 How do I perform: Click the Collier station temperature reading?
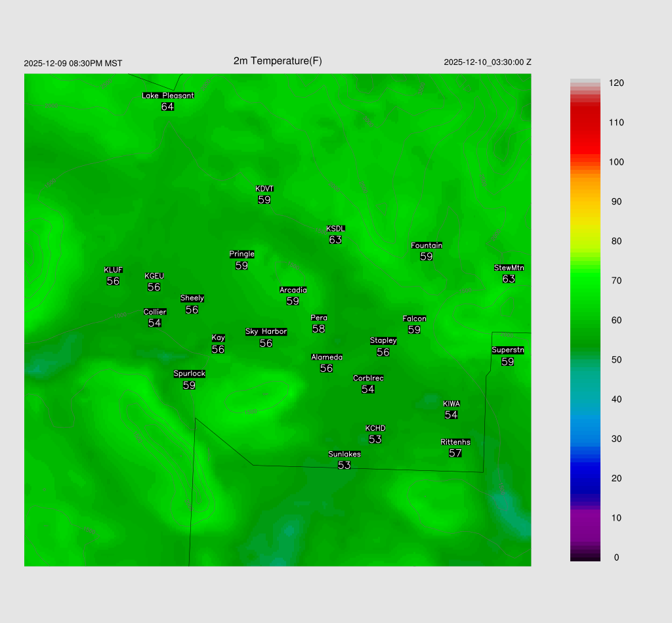(x=155, y=323)
